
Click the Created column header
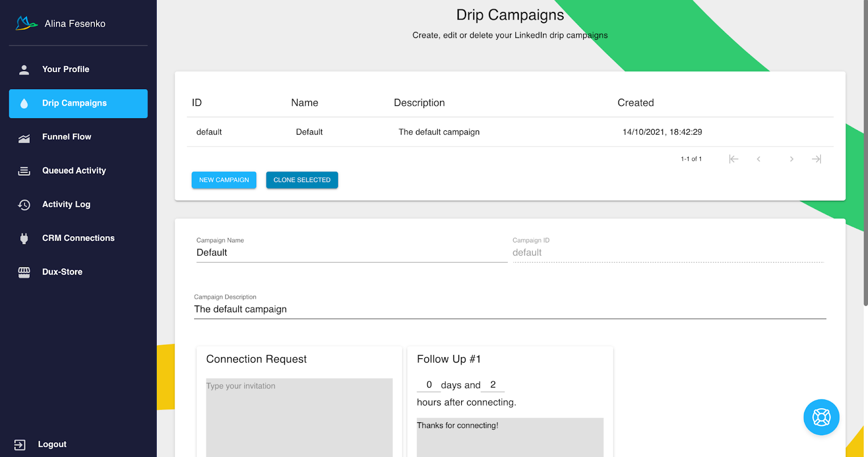(636, 103)
